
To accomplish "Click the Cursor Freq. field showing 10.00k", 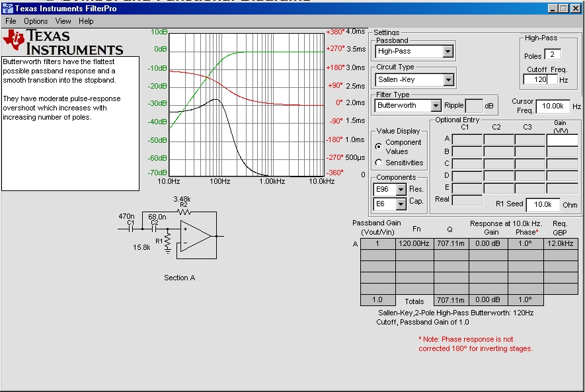I will tap(553, 106).
